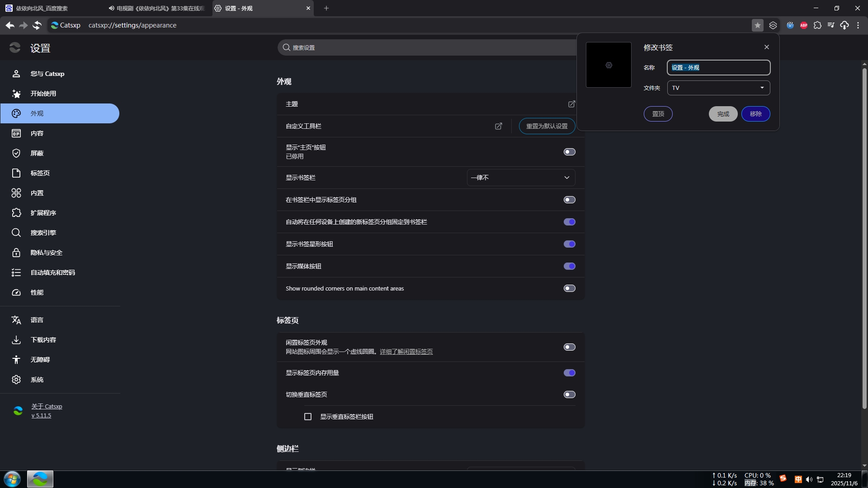Check the show vertical tab bar button checkbox
The height and width of the screenshot is (488, 868).
[308, 417]
